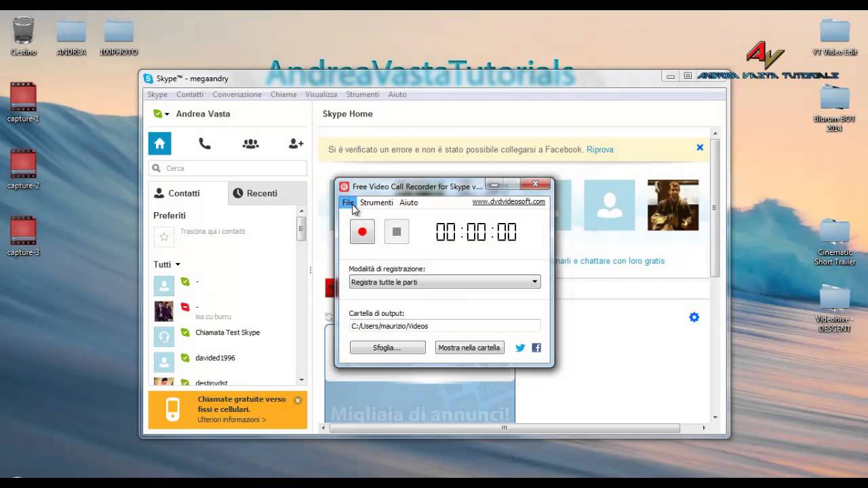Open the Visualizza menu in Skype
This screenshot has width=868, height=488.
(x=321, y=95)
